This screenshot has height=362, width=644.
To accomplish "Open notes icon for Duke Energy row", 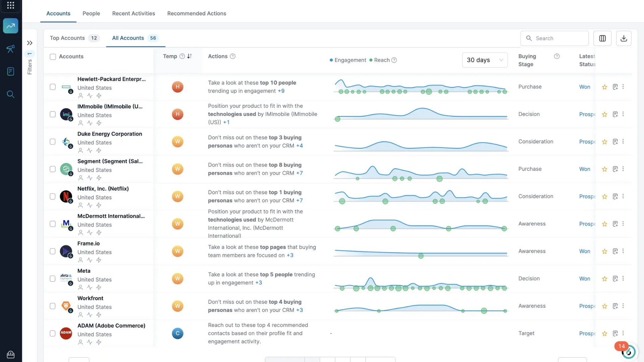I will click(615, 142).
